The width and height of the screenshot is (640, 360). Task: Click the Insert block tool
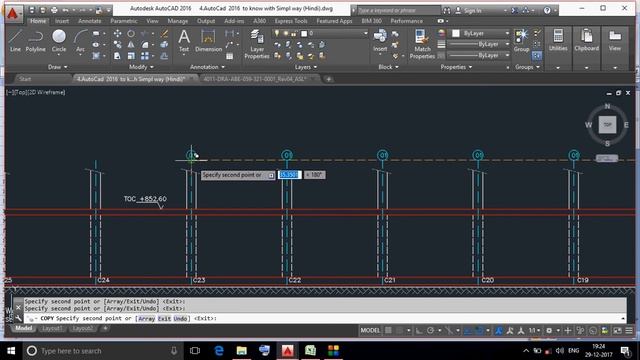click(x=380, y=41)
